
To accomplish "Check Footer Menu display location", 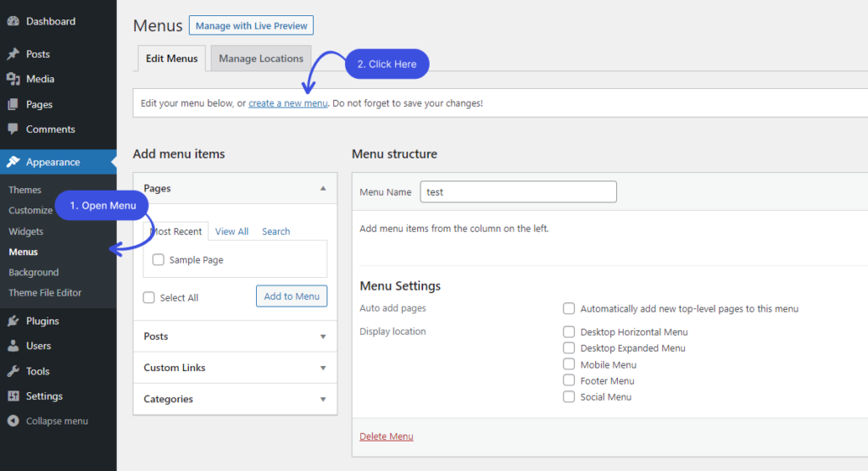I will click(569, 380).
